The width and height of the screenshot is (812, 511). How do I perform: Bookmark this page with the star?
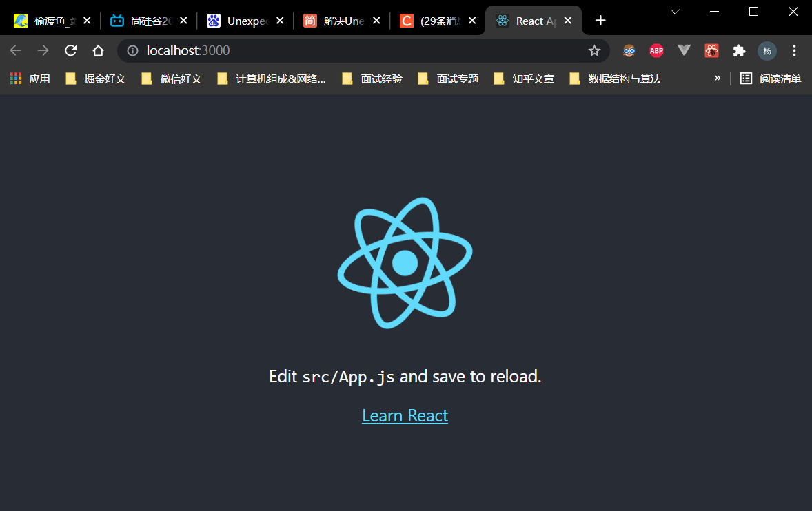(x=594, y=50)
